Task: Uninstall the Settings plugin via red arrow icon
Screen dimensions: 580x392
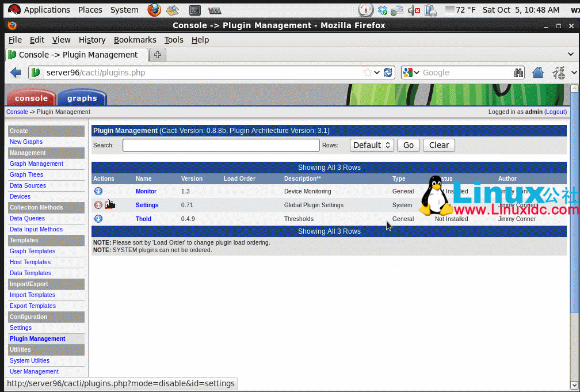Action: point(98,205)
